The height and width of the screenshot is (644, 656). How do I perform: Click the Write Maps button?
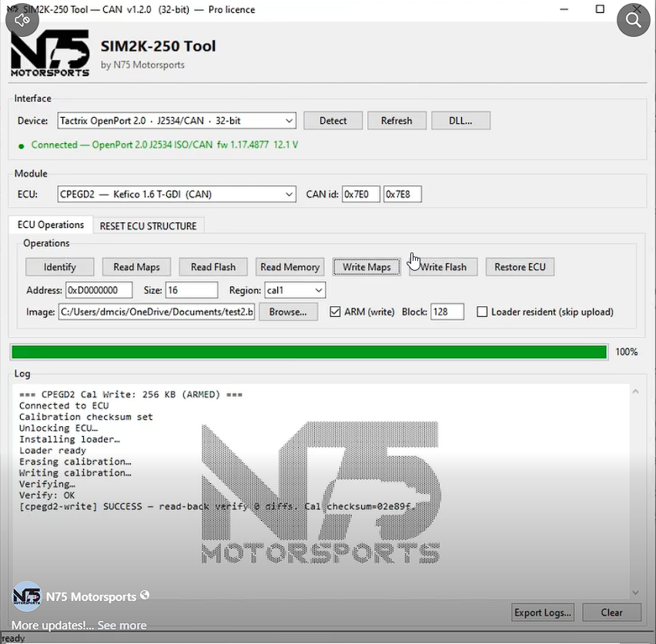tap(366, 267)
